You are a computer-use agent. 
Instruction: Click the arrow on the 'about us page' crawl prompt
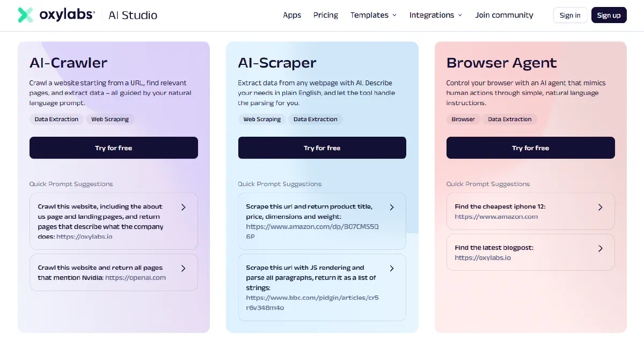pyautogui.click(x=183, y=206)
